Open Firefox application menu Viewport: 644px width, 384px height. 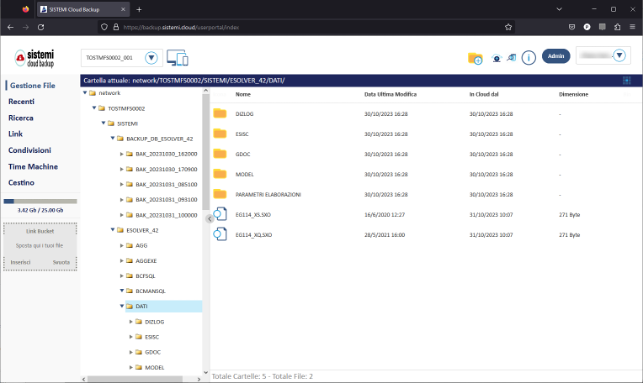click(x=632, y=27)
